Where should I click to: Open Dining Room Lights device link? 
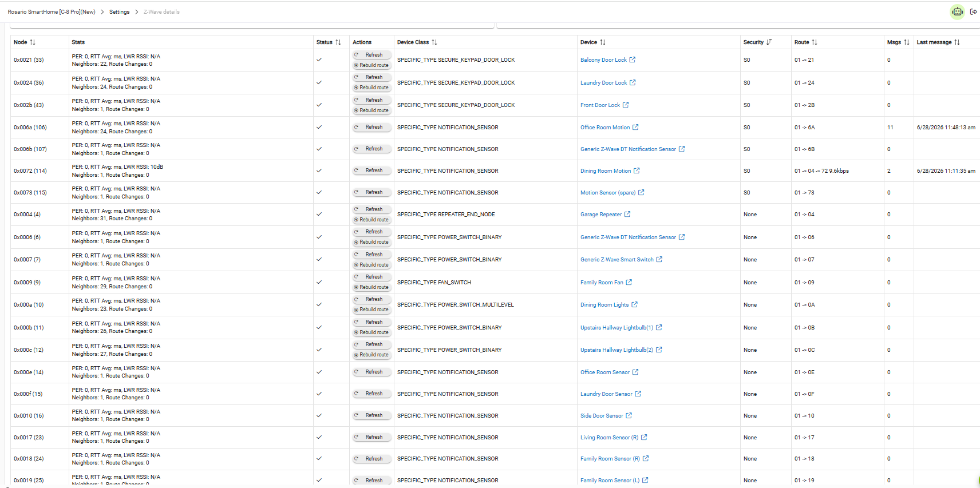(x=604, y=305)
